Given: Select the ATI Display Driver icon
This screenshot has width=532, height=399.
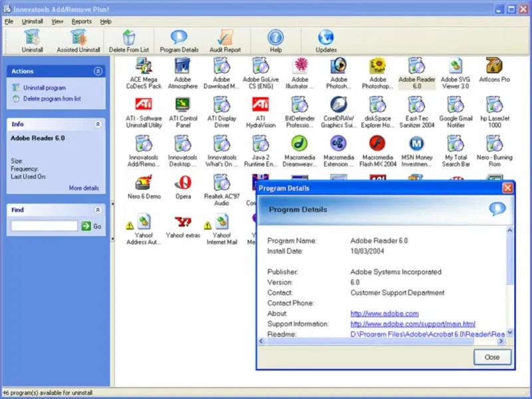Looking at the screenshot, I should pos(221,112).
